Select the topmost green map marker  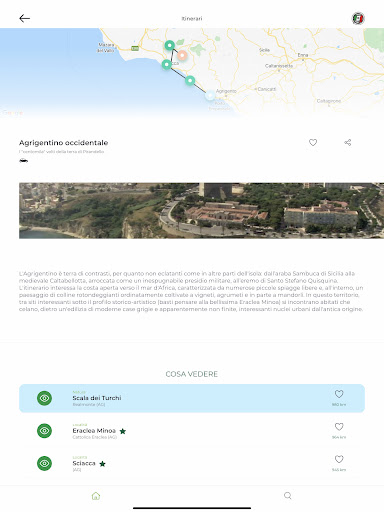[x=170, y=45]
